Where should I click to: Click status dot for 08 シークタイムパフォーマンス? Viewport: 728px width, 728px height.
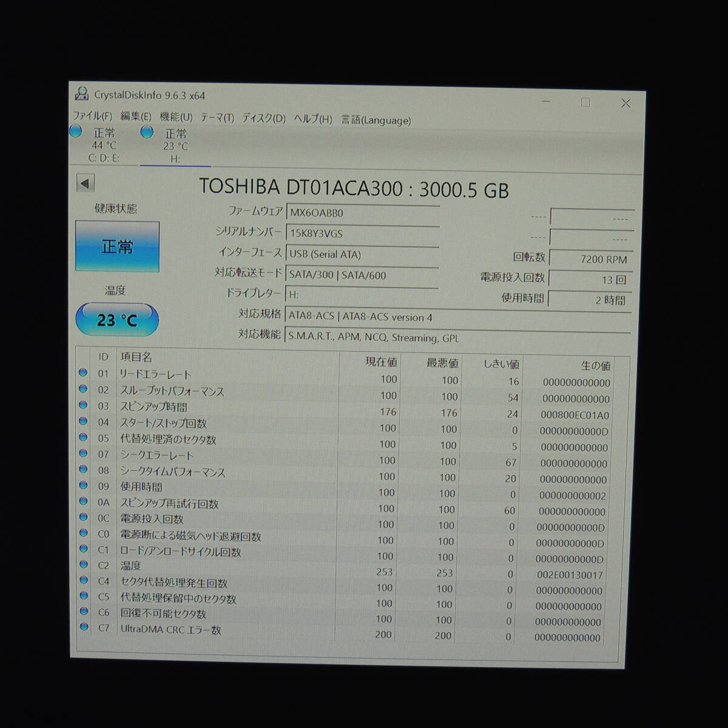[83, 469]
